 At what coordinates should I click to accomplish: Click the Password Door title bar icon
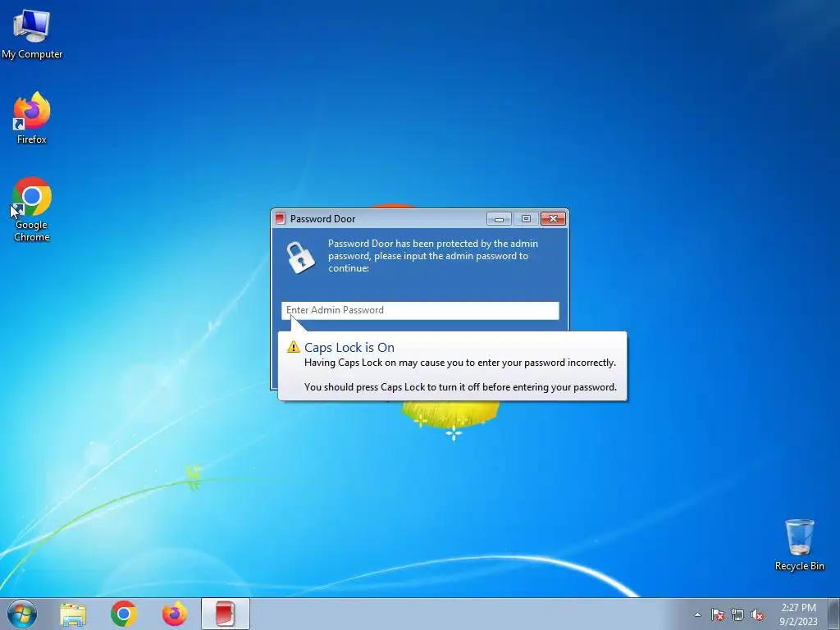(x=280, y=218)
